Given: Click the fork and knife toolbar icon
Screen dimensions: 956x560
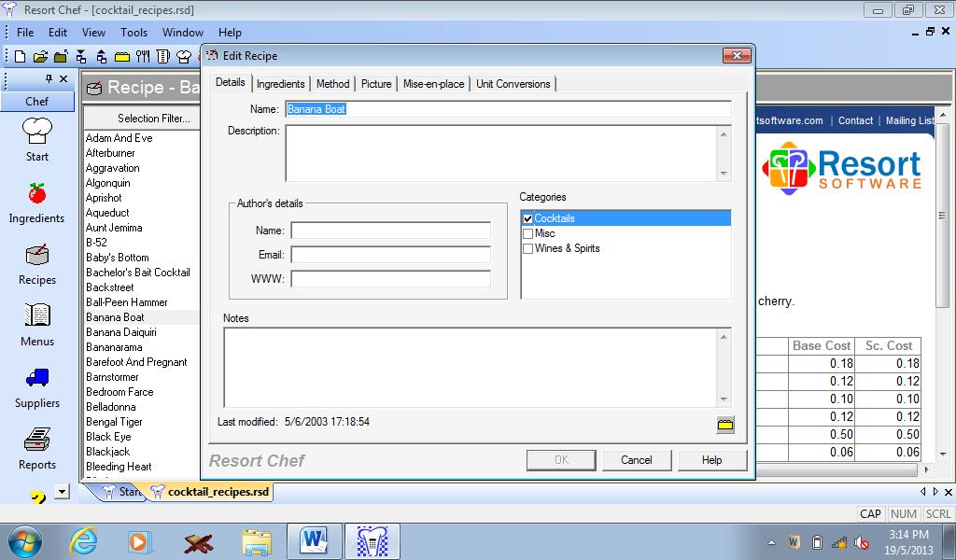Looking at the screenshot, I should (x=143, y=57).
